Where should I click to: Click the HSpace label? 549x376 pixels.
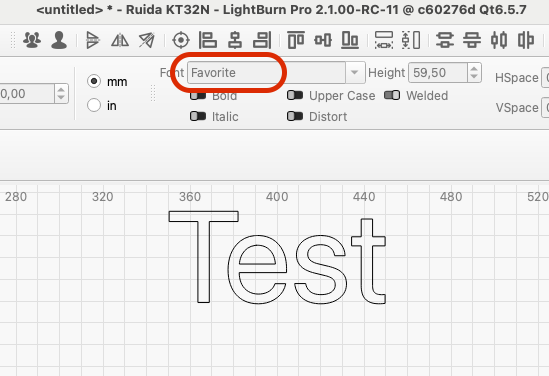click(x=516, y=78)
